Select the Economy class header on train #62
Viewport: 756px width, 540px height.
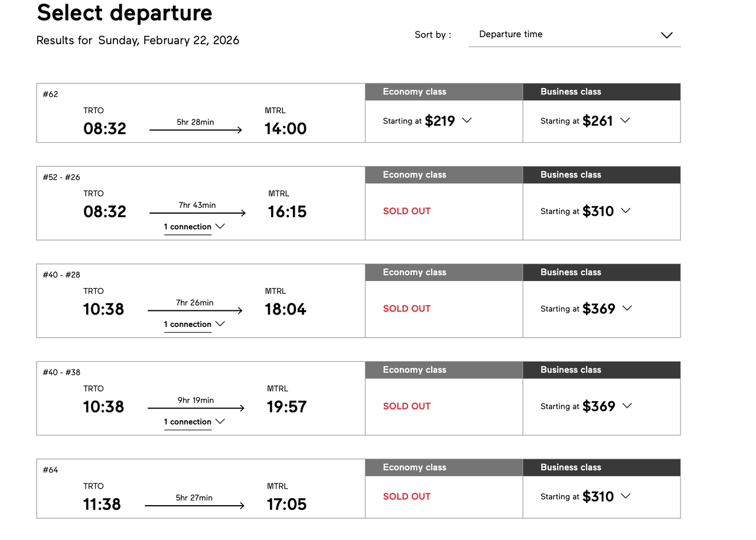444,91
